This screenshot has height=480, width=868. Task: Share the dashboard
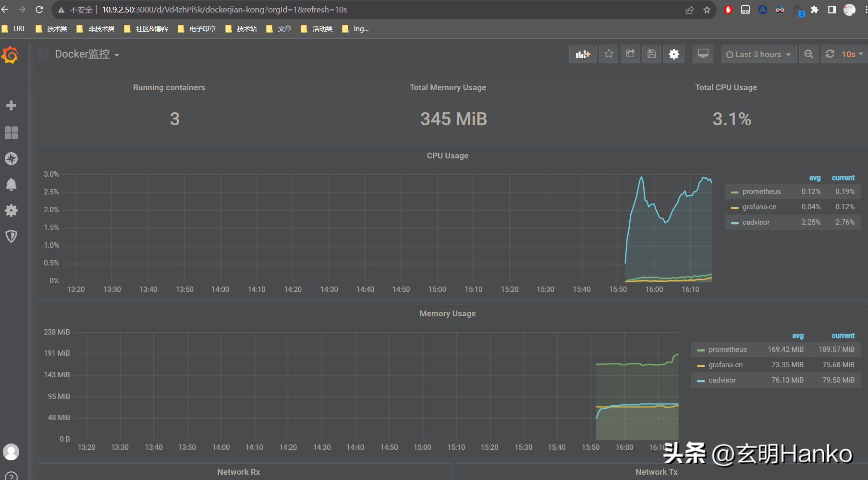(630, 54)
